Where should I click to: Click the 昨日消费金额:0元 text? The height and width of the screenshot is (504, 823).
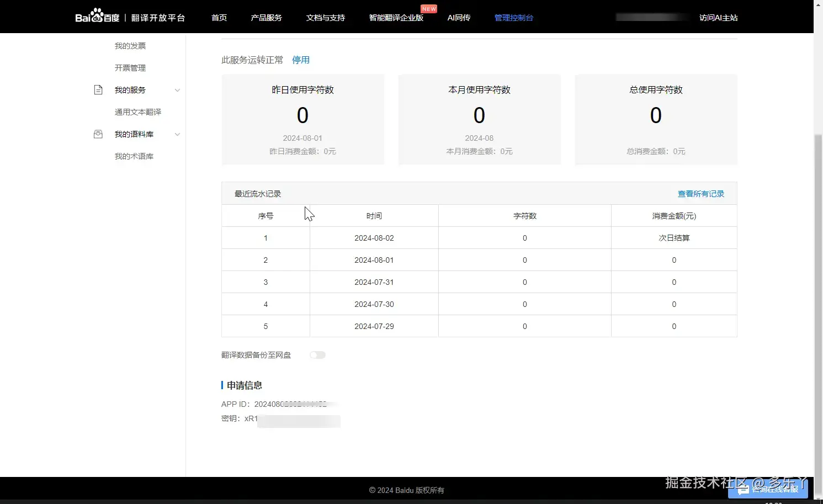(x=303, y=151)
